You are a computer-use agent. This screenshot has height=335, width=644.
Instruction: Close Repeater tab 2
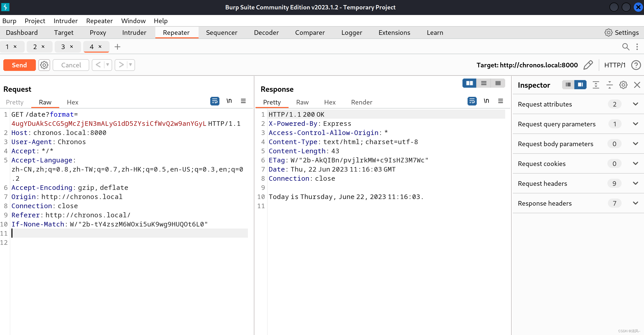tap(43, 47)
